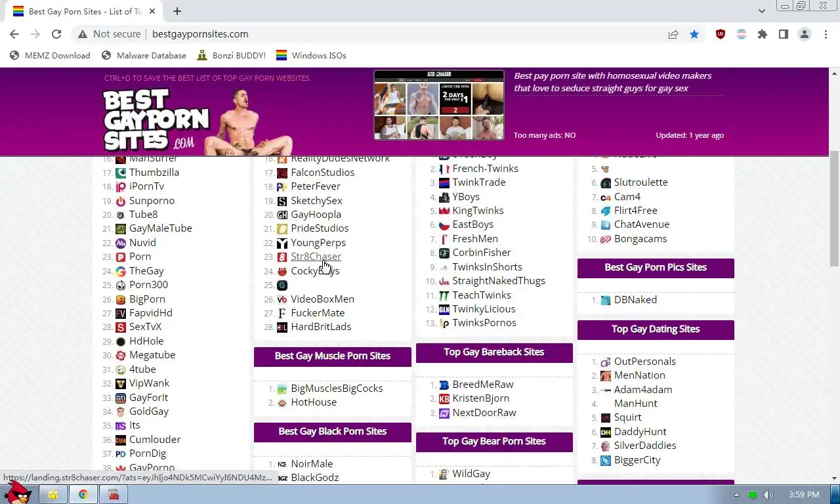Open the HotHouse text entry
The width and height of the screenshot is (840, 504).
click(314, 402)
